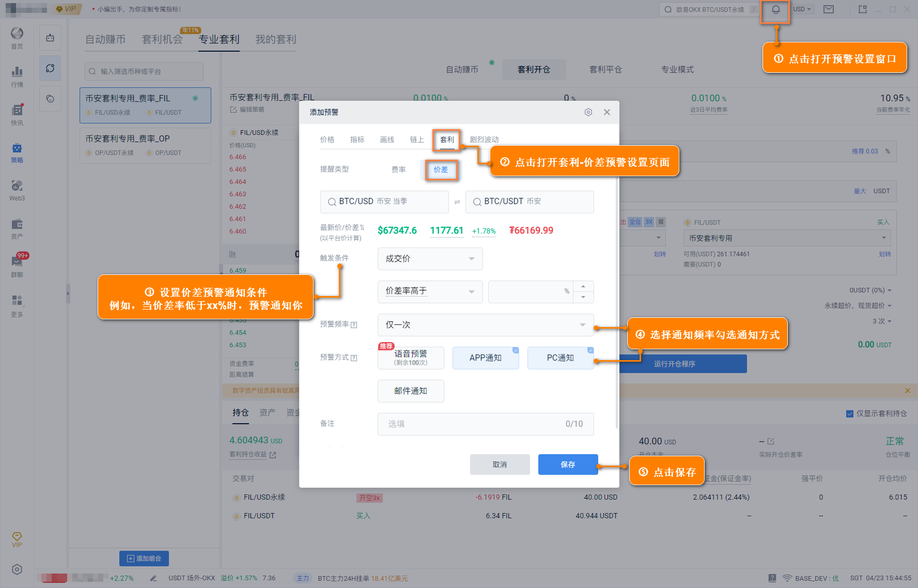Toggle the APP通知 alert method
918x588 pixels.
pos(486,358)
